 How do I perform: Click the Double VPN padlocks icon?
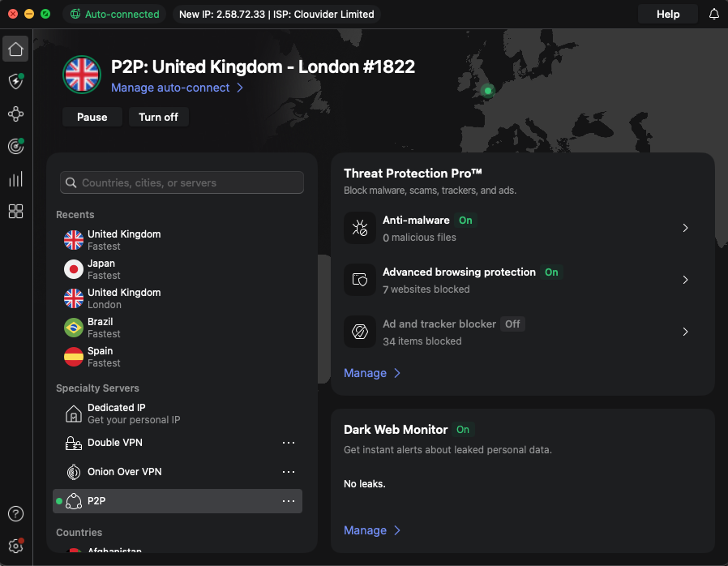(x=73, y=443)
